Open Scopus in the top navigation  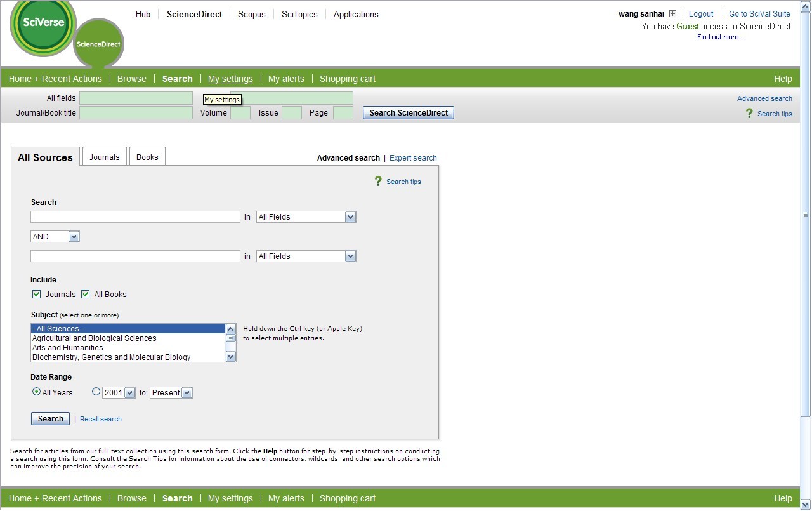click(x=252, y=14)
